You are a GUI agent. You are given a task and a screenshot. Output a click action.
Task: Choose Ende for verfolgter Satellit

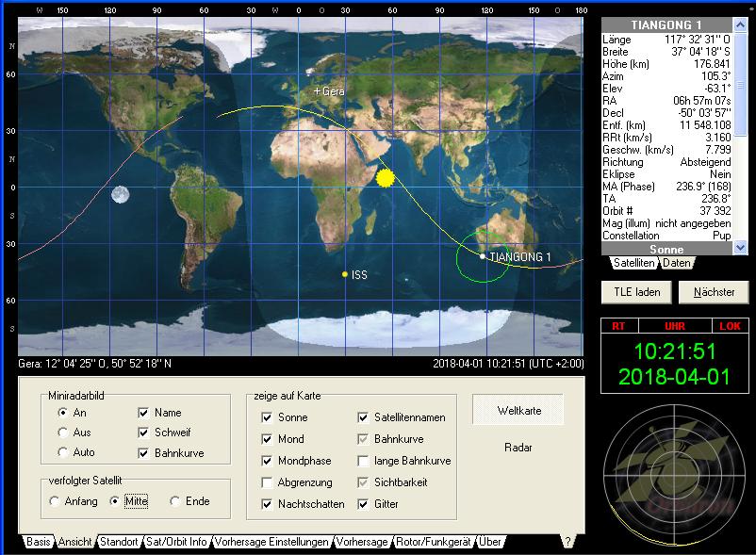coord(175,501)
